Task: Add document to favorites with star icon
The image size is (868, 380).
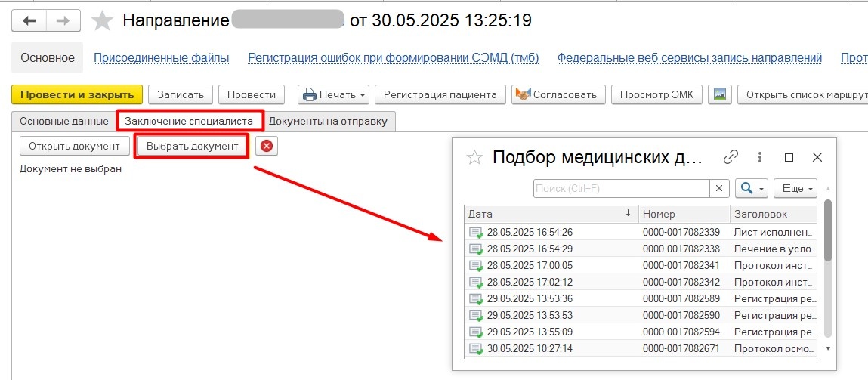Action: pyautogui.click(x=102, y=21)
